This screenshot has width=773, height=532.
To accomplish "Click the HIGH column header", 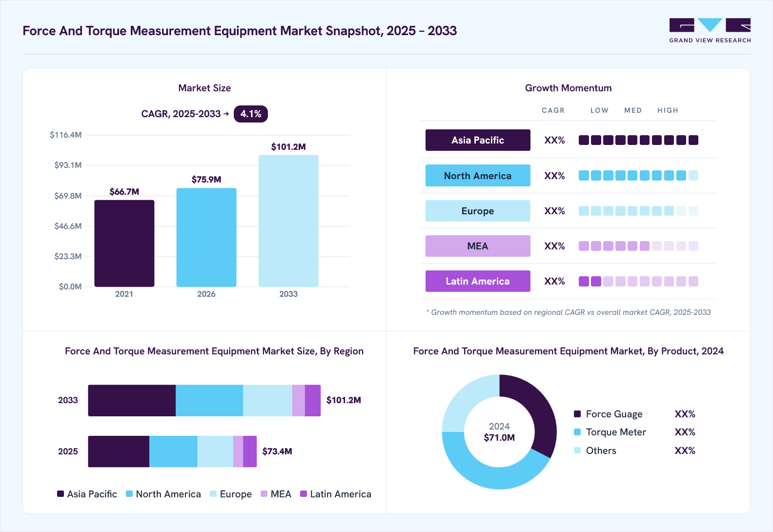I will (x=668, y=110).
